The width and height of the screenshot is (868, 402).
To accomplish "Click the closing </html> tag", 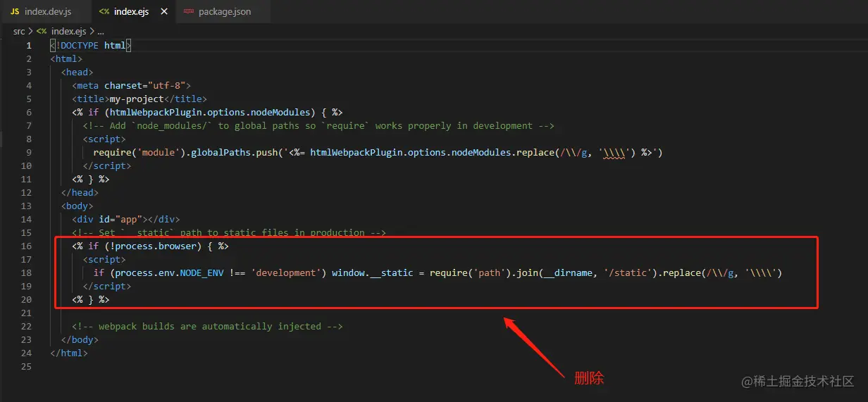I will click(x=69, y=353).
